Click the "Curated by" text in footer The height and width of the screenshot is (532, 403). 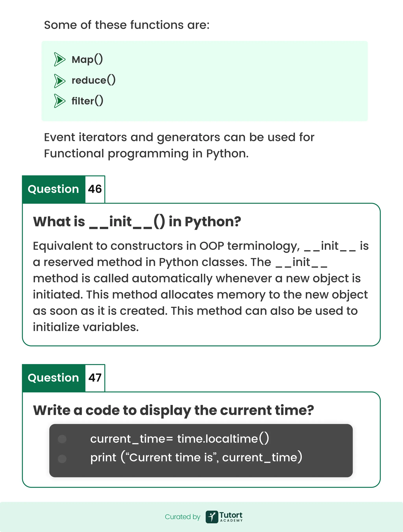pyautogui.click(x=182, y=517)
